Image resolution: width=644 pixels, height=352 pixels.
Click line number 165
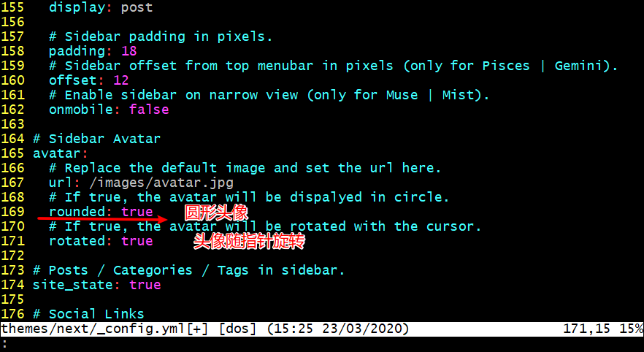pyautogui.click(x=12, y=153)
